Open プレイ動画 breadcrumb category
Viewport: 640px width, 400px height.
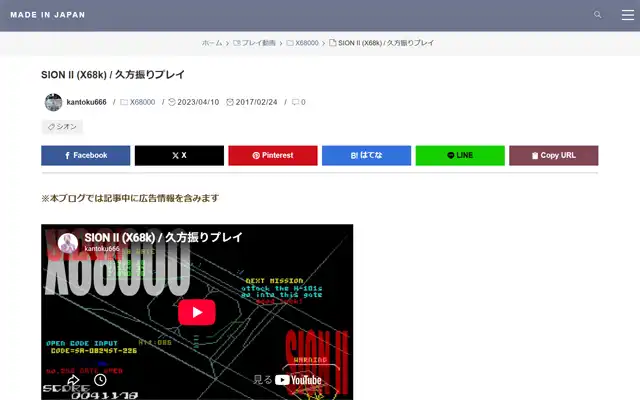coord(254,43)
